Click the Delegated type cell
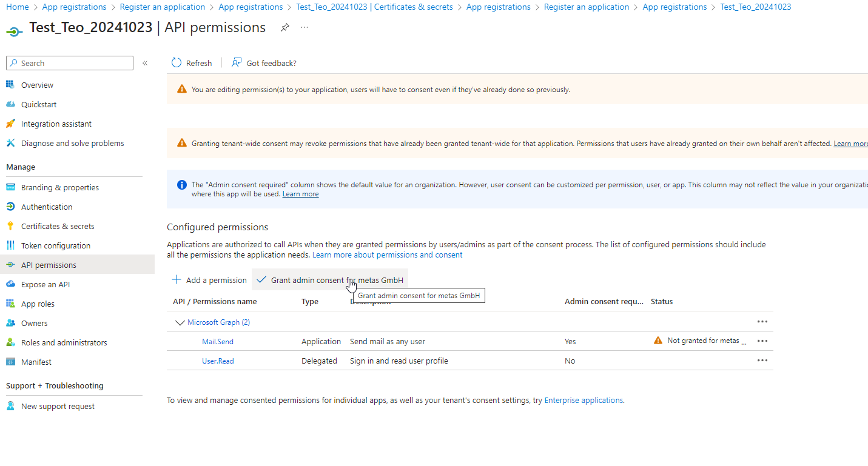 point(319,361)
